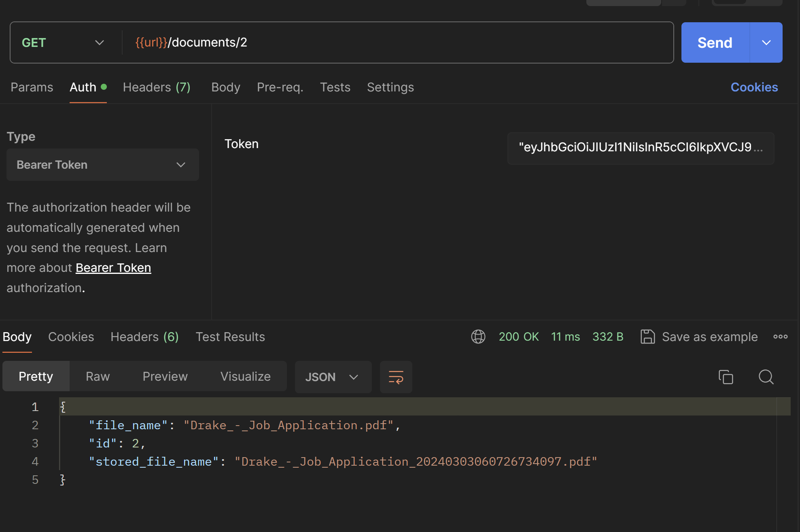This screenshot has height=532, width=800.
Task: Expand the GET method dropdown
Action: (63, 42)
